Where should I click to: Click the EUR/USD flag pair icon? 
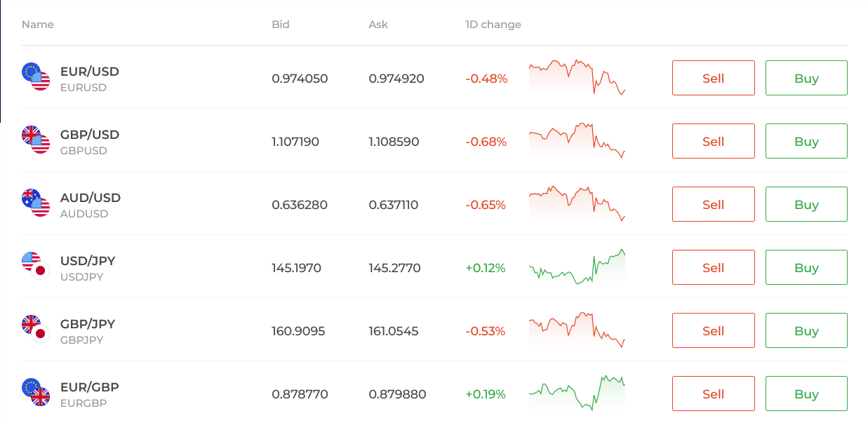click(36, 76)
